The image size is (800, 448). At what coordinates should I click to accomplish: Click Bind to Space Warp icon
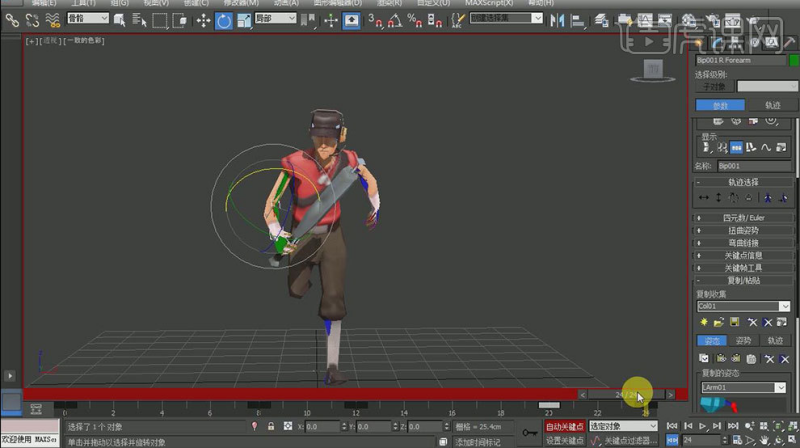(x=52, y=20)
